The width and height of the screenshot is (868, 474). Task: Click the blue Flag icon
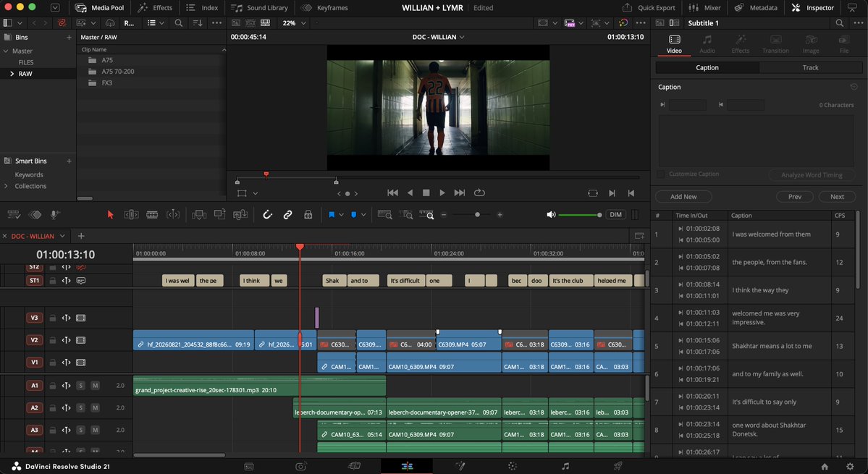click(x=332, y=215)
